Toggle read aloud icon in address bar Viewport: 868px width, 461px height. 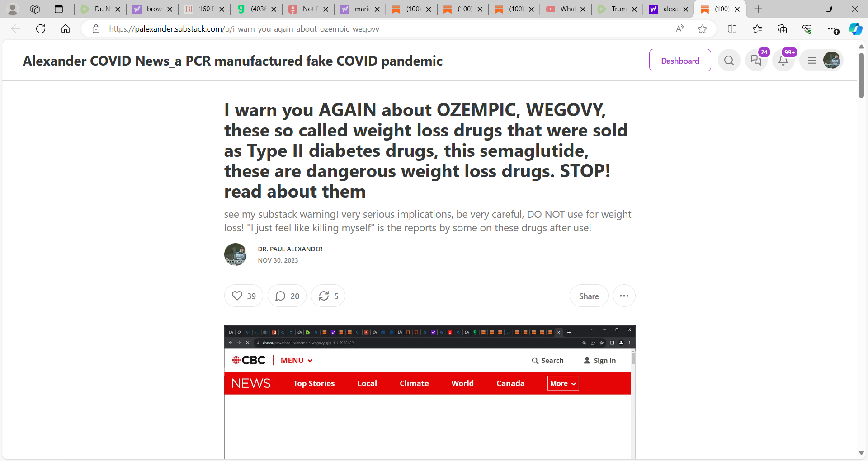(x=680, y=29)
